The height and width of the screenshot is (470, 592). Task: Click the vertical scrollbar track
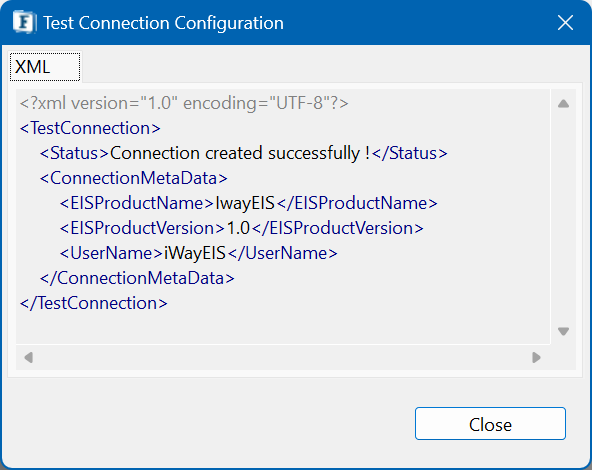tap(563, 217)
